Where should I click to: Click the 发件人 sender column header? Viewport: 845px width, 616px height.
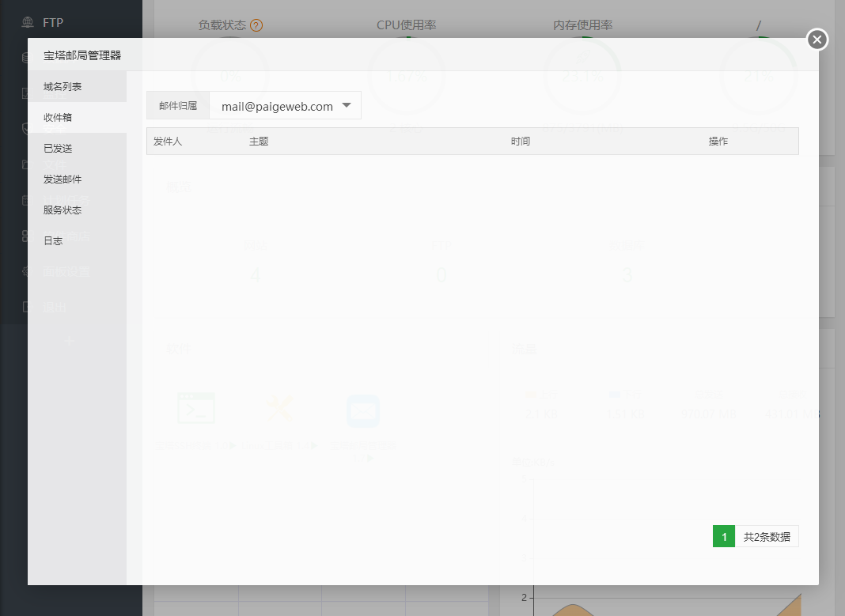pos(166,141)
